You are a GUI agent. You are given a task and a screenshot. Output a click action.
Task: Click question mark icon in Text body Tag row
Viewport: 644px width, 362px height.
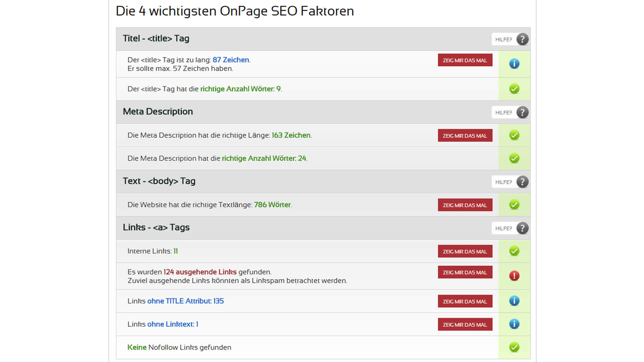(522, 182)
